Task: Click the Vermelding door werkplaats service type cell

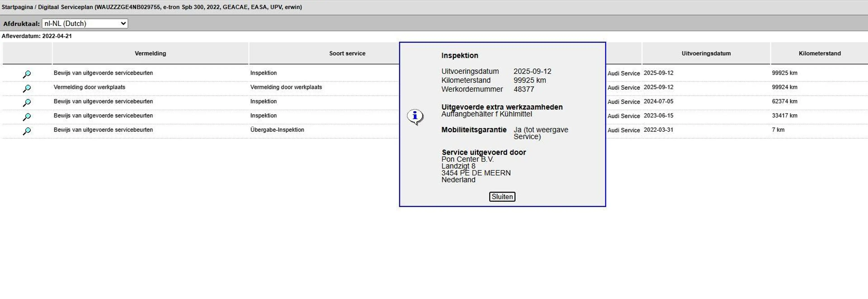Action: pyautogui.click(x=286, y=87)
